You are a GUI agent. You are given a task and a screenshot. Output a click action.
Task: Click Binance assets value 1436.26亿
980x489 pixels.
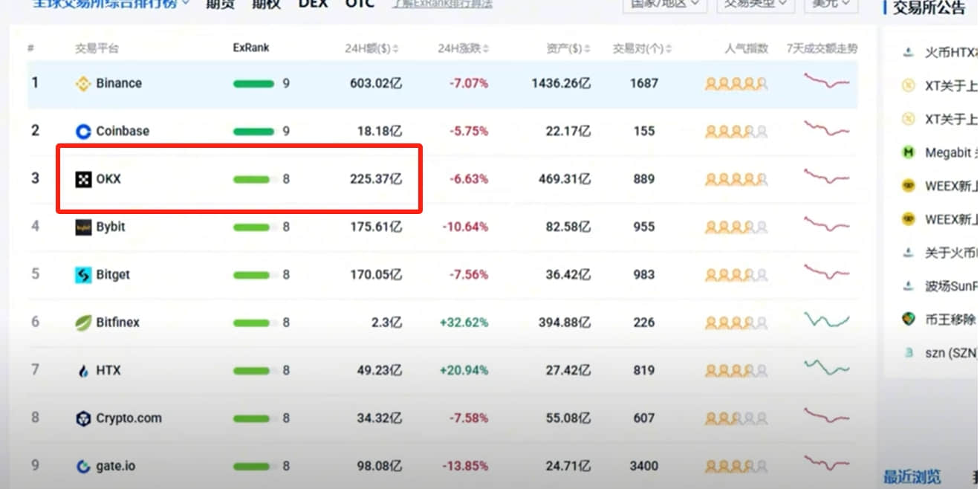pyautogui.click(x=561, y=83)
